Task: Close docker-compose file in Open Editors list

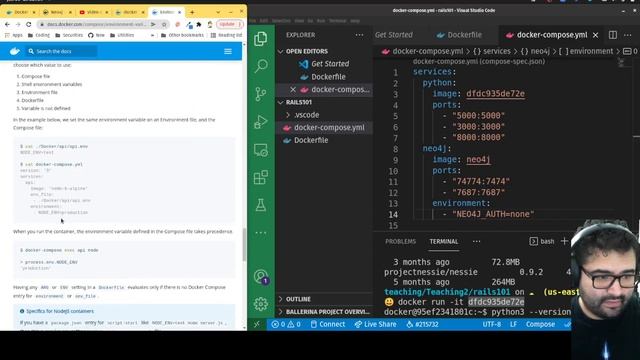Action: (x=293, y=89)
